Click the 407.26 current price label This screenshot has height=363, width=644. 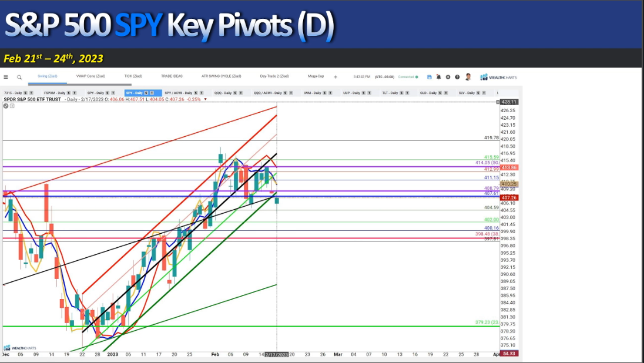(x=509, y=198)
